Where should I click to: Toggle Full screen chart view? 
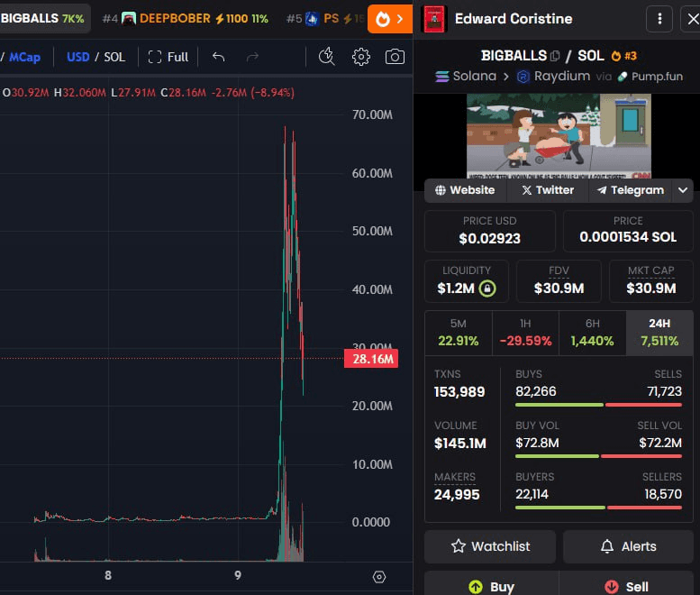pyautogui.click(x=168, y=57)
